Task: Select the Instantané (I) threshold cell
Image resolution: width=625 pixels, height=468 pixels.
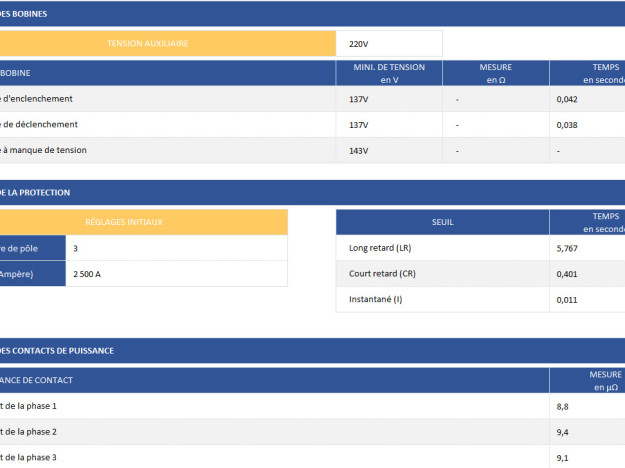Action: (442, 299)
